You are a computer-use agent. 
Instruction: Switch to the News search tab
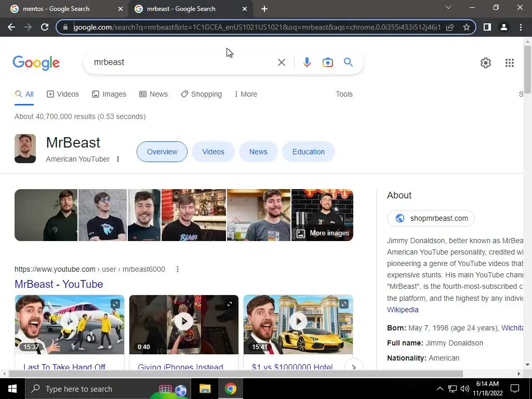pos(153,94)
